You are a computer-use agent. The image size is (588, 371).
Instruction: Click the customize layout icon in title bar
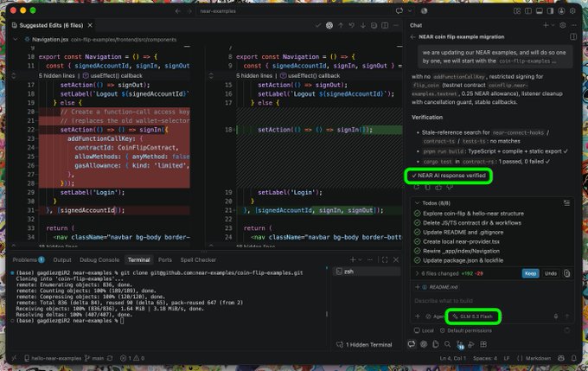(517, 11)
